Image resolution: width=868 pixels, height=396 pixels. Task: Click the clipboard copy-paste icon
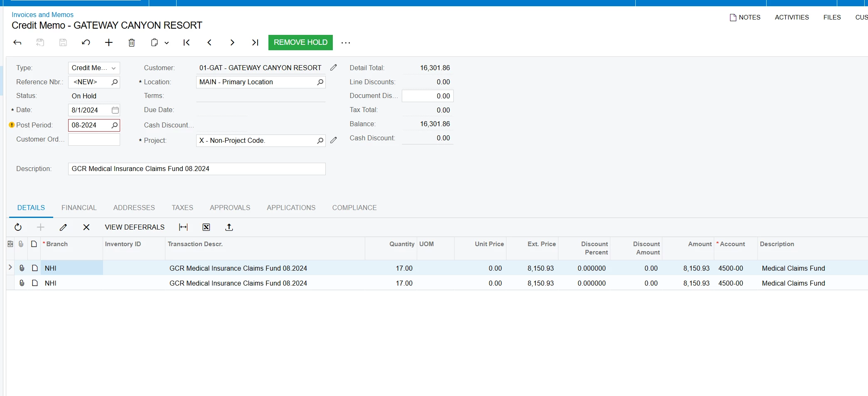click(x=154, y=42)
